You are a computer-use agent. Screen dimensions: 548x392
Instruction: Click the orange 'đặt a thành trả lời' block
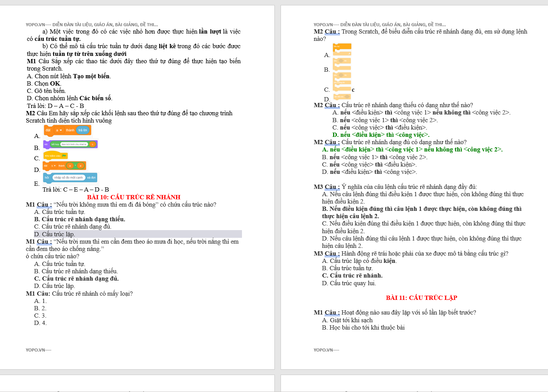click(67, 130)
